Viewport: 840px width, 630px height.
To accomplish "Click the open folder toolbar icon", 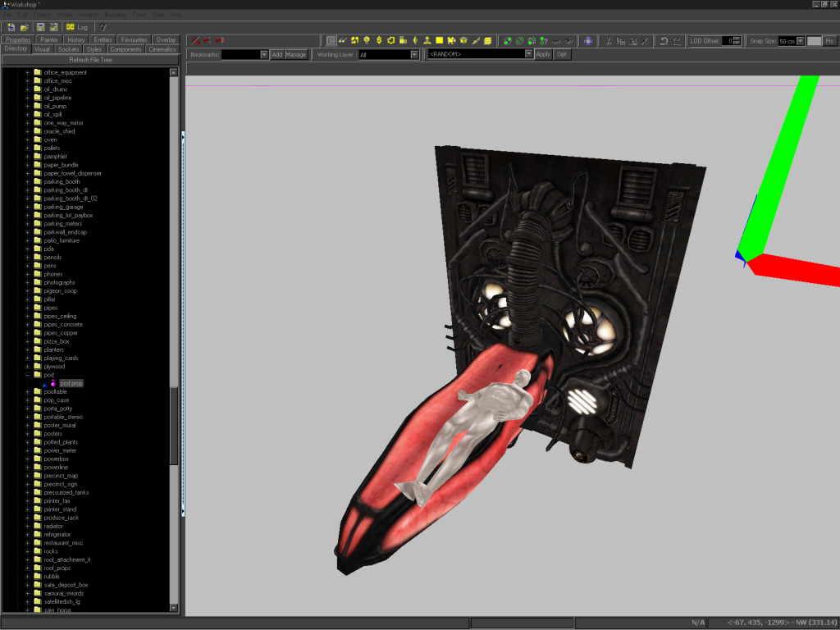I will pos(24,27).
